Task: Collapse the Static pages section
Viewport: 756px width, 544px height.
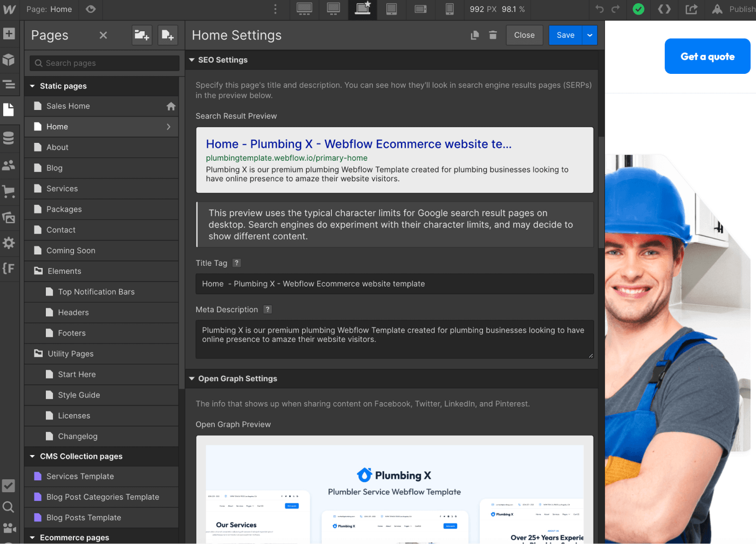Action: (x=32, y=86)
